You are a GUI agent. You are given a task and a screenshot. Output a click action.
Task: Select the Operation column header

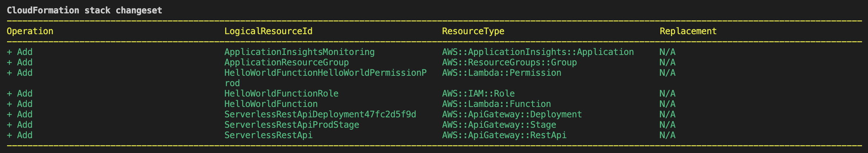click(30, 31)
